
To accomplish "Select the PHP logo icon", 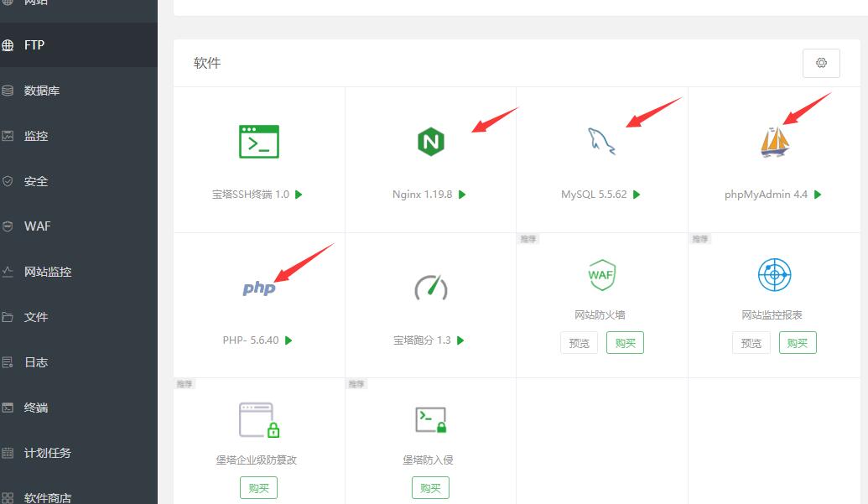I will [258, 288].
